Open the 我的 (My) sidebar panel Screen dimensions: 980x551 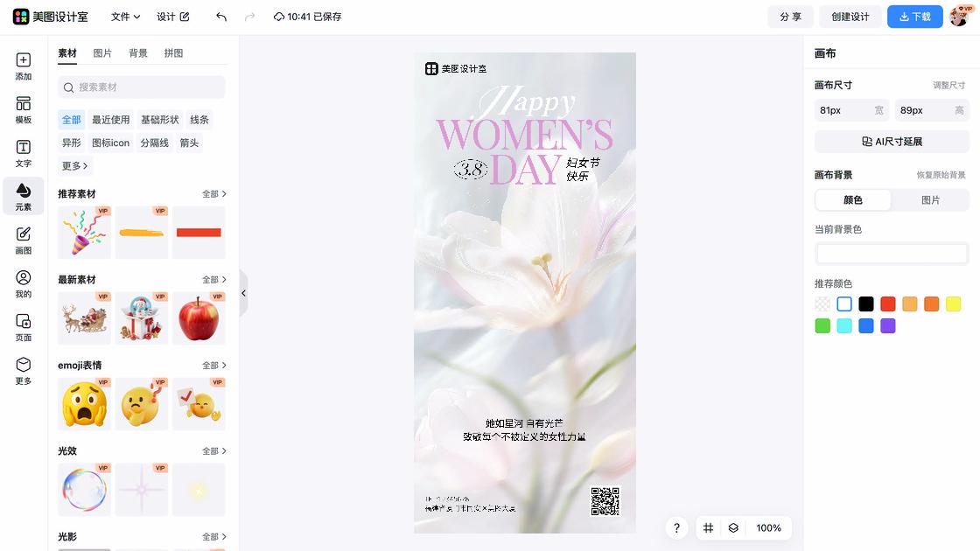[x=23, y=283]
